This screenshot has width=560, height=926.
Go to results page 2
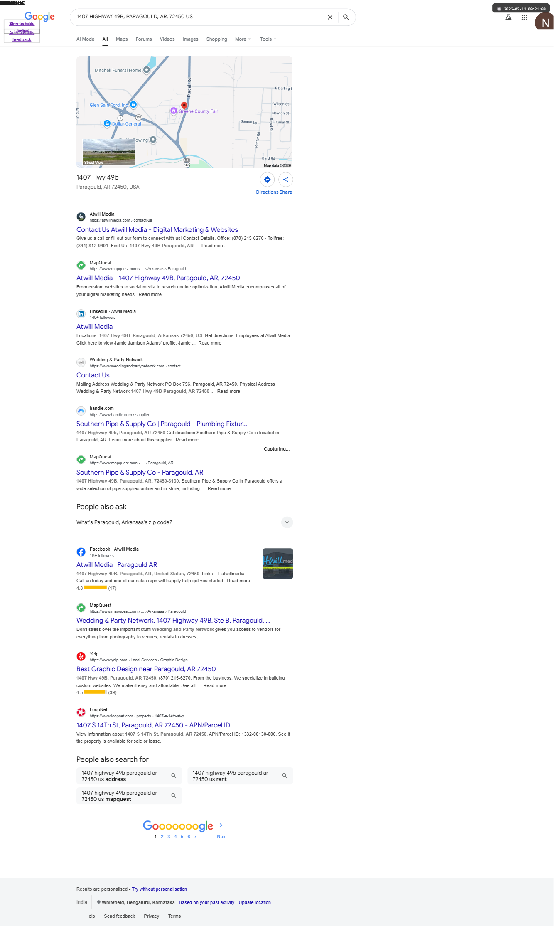(x=162, y=837)
